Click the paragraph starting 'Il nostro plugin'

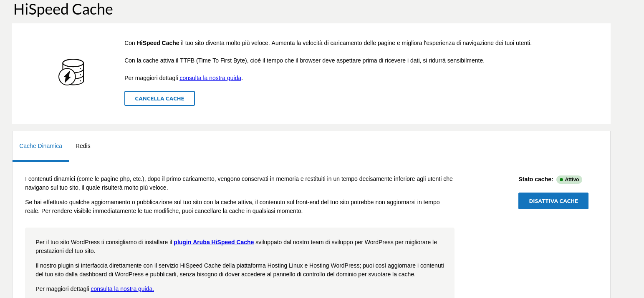[240, 270]
